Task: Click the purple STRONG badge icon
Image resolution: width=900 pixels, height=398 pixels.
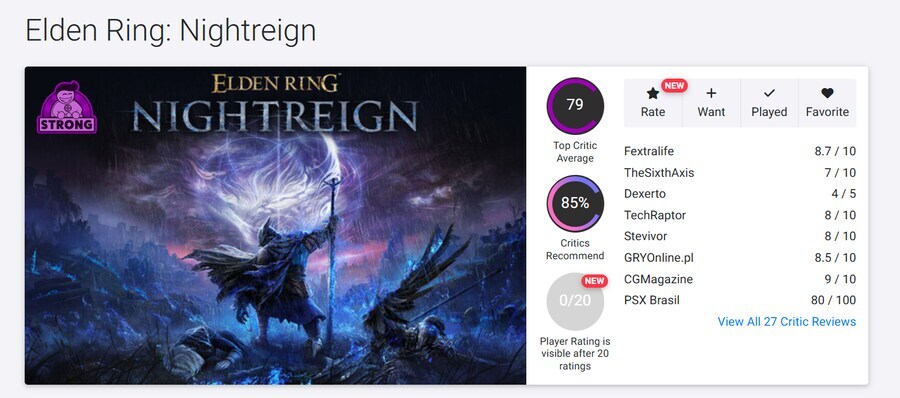Action: pyautogui.click(x=67, y=107)
